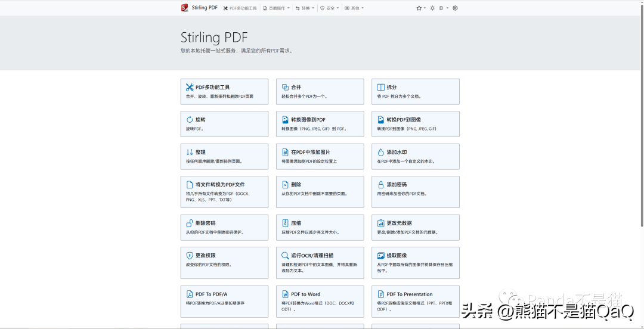
Task: Click the 提取图像 card's picture icon
Action: coord(380,256)
